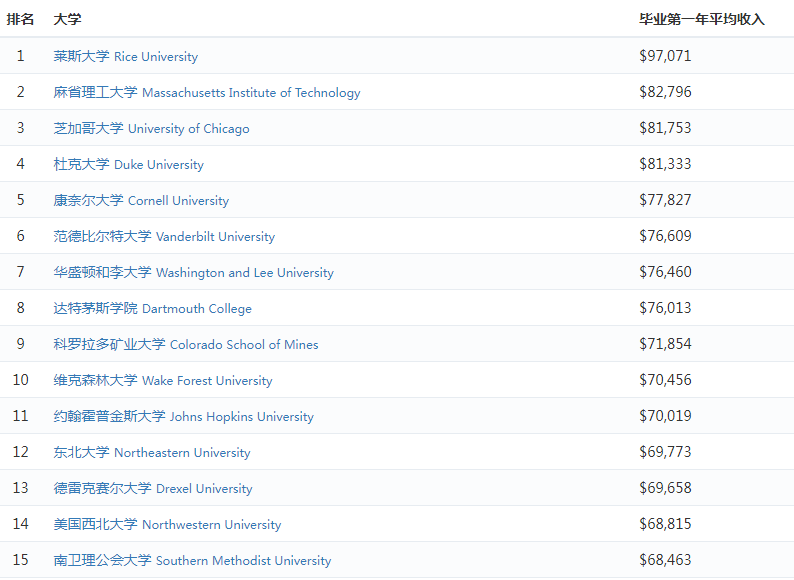Click the $68,463 income cell
The width and height of the screenshot is (794, 580).
coord(665,560)
